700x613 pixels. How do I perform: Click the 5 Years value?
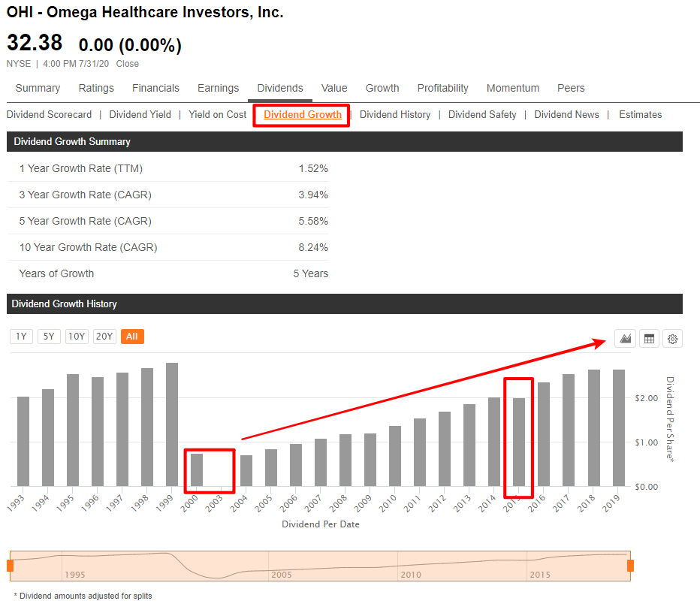(x=311, y=273)
